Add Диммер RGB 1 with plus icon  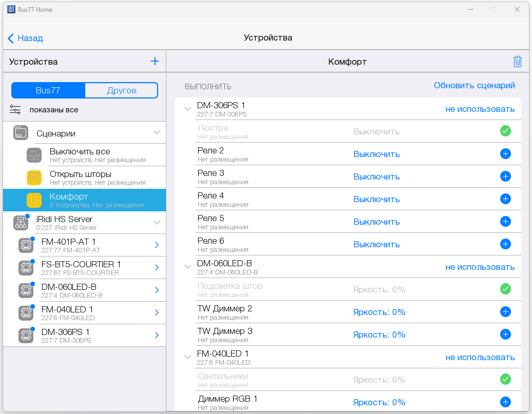(x=505, y=402)
